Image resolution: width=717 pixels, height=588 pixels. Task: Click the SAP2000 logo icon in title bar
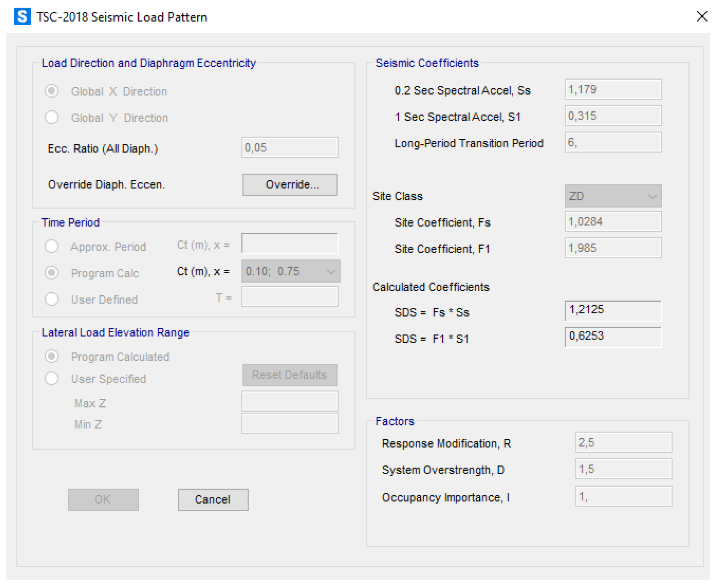tap(22, 17)
